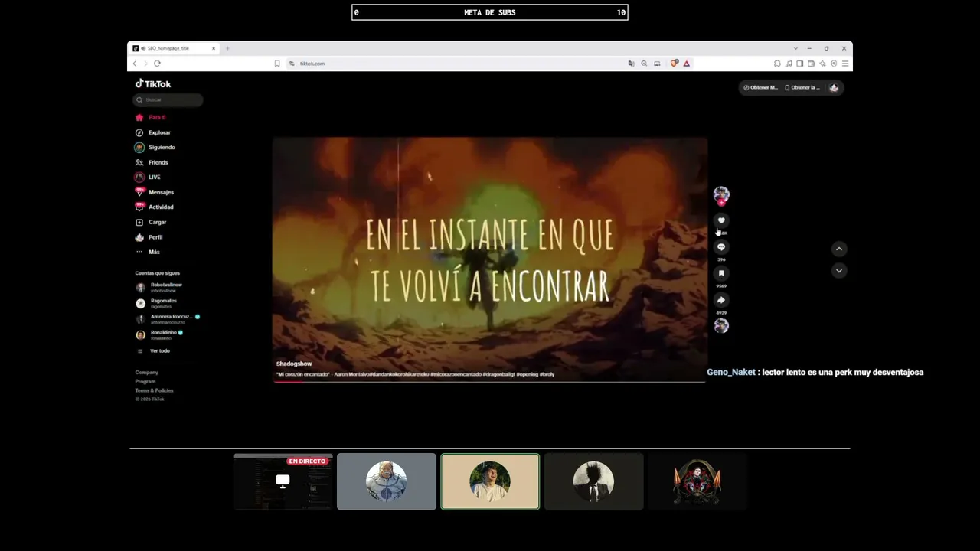Open the spinning music disc for the sound
This screenshot has width=980, height=551.
(721, 325)
